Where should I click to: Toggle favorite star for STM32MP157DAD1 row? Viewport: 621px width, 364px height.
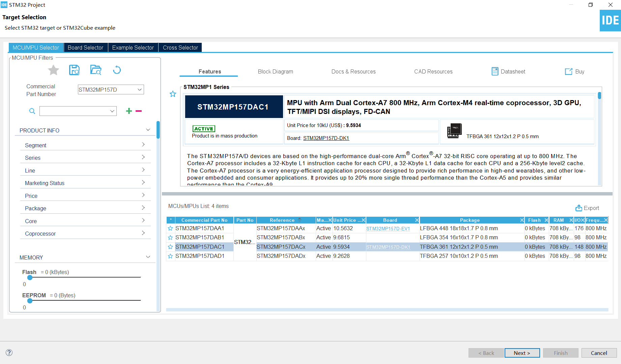click(170, 256)
